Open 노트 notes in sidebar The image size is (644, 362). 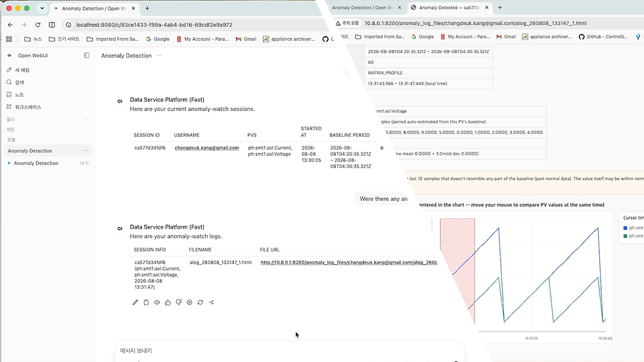pos(16,95)
